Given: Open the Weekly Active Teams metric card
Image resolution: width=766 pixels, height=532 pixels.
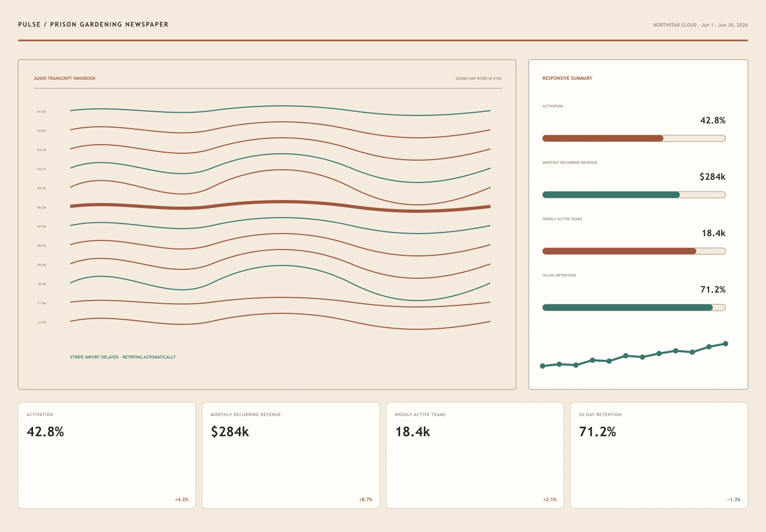Looking at the screenshot, I should click(475, 455).
